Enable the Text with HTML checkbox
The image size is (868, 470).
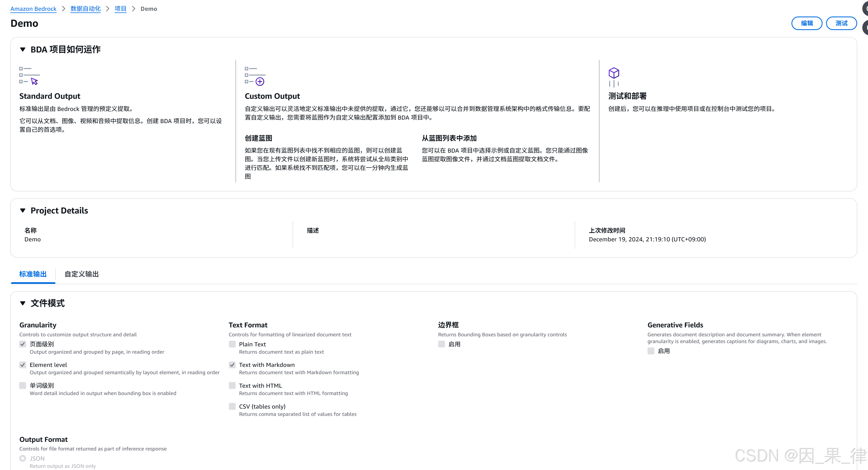[x=232, y=385]
